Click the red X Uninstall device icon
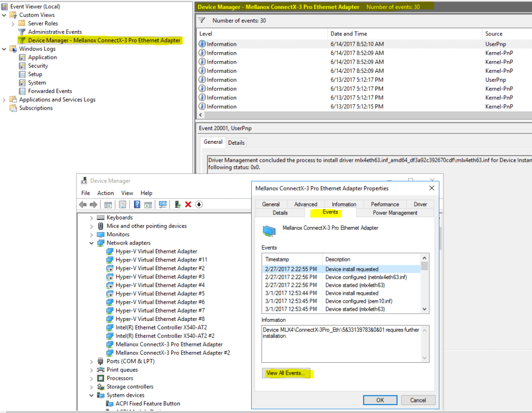The image size is (532, 413). (x=188, y=204)
